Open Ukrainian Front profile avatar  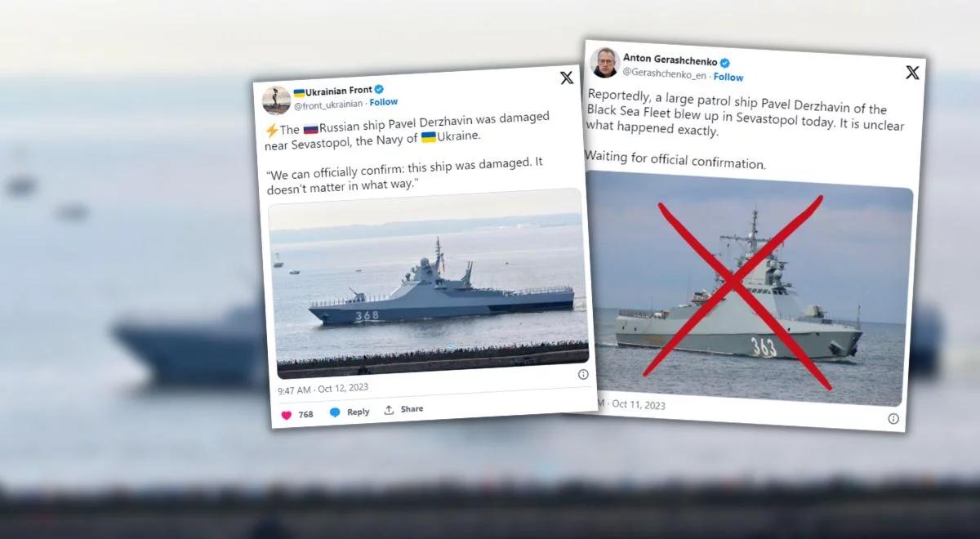click(x=276, y=100)
